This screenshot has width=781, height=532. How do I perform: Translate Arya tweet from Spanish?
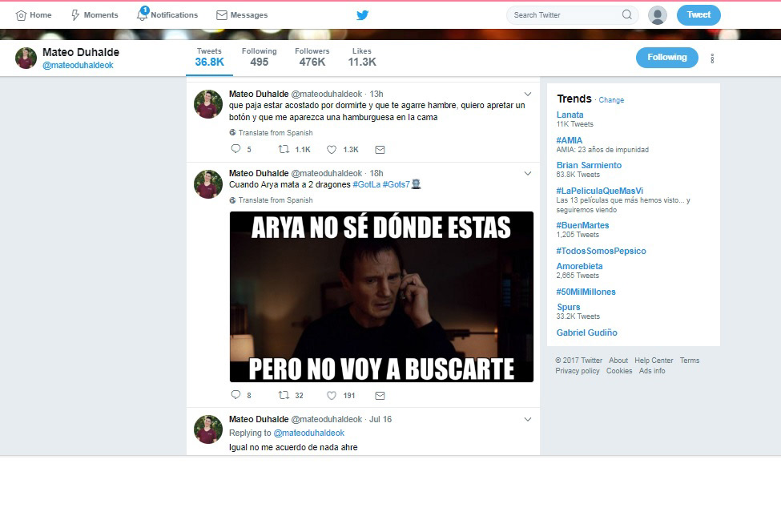click(x=276, y=199)
